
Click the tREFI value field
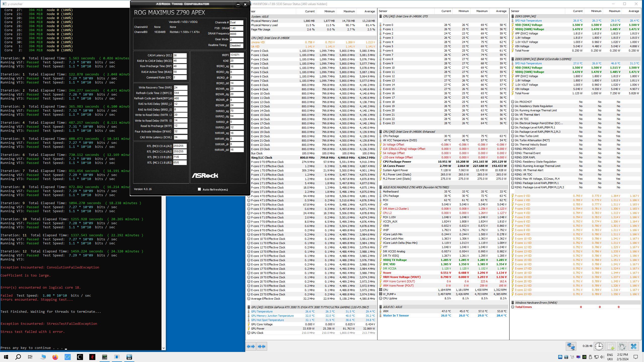coord(236,55)
